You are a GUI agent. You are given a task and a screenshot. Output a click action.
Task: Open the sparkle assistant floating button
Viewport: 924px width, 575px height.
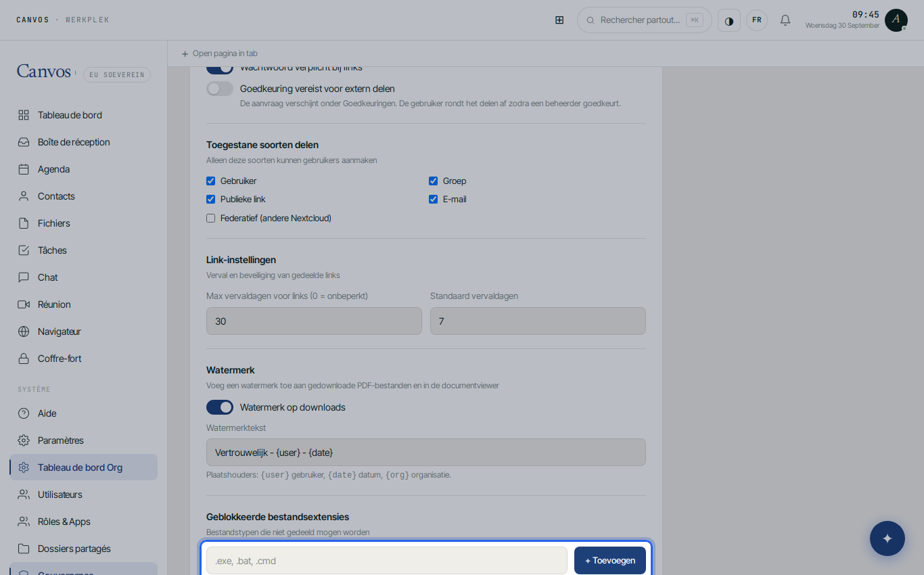(887, 538)
